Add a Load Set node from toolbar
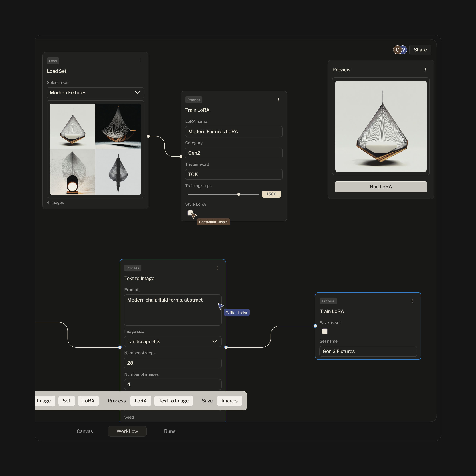The width and height of the screenshot is (476, 476). coord(66,401)
